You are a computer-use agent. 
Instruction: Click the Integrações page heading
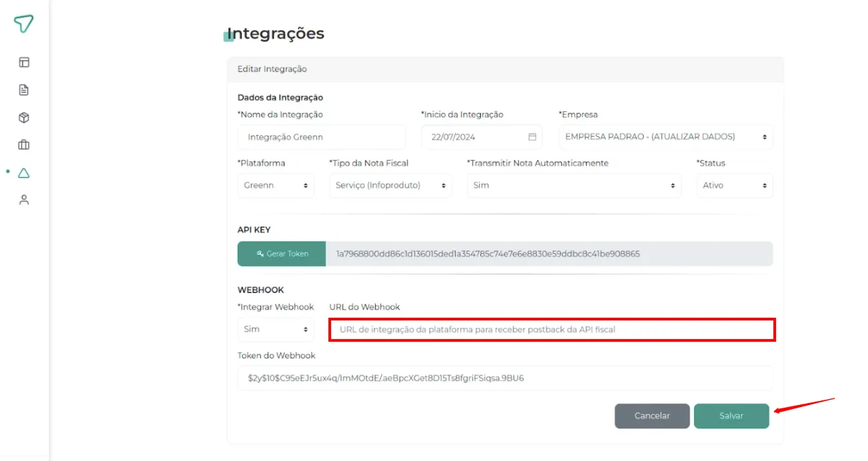point(276,33)
